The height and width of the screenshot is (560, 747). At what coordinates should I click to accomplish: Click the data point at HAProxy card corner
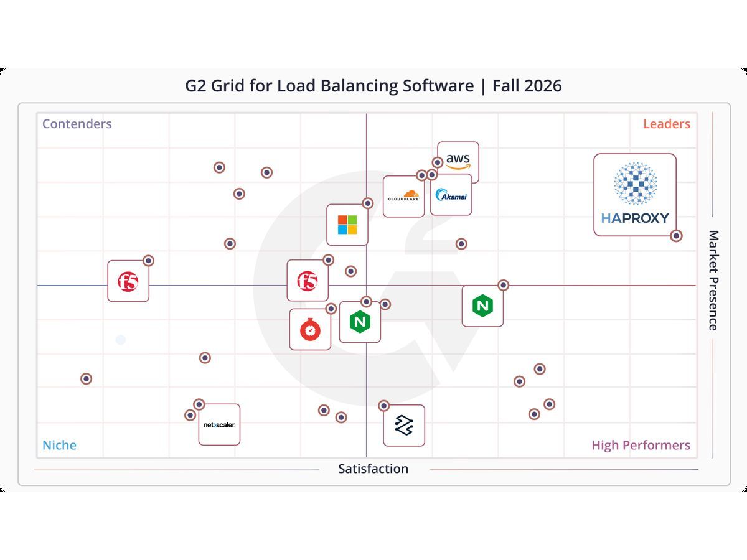point(676,236)
